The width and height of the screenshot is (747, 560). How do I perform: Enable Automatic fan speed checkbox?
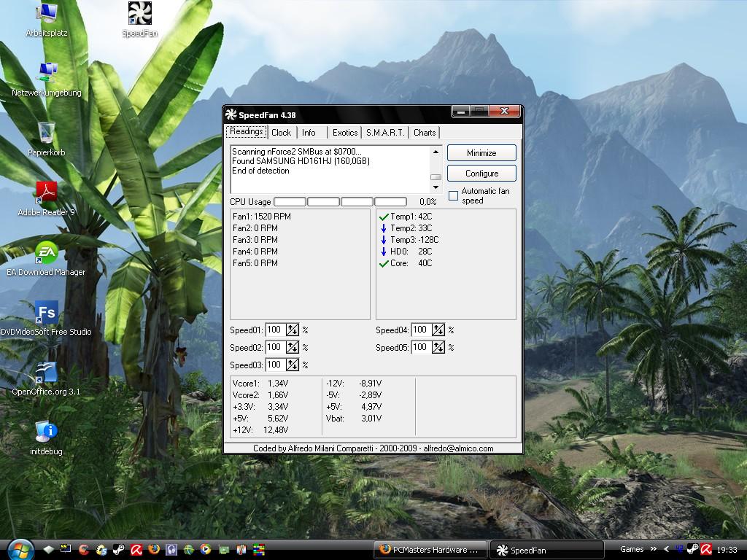(454, 195)
